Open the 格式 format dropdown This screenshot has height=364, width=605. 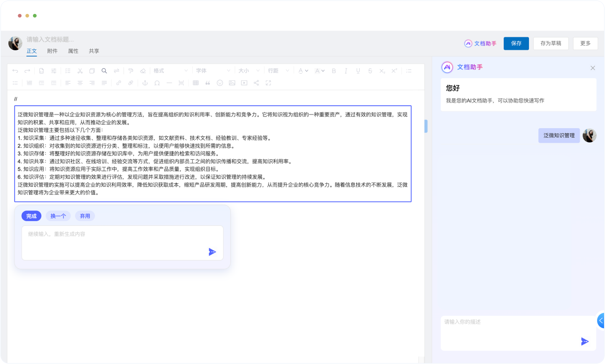tap(170, 71)
